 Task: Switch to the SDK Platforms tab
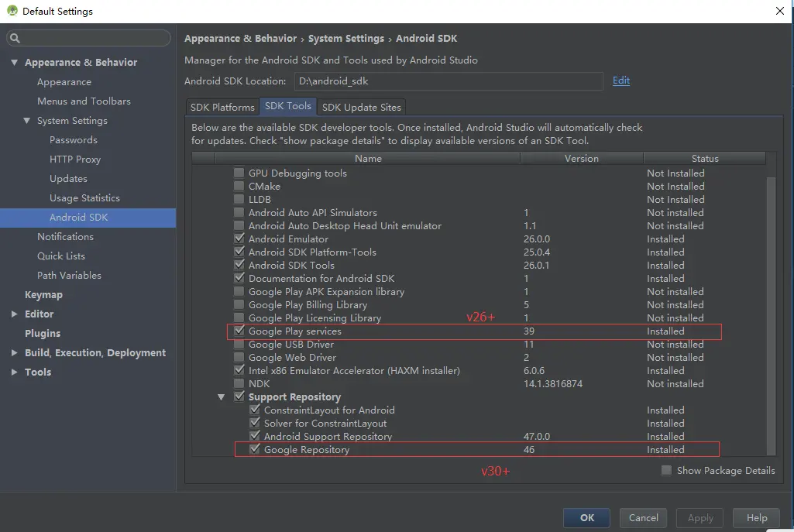[x=222, y=108]
